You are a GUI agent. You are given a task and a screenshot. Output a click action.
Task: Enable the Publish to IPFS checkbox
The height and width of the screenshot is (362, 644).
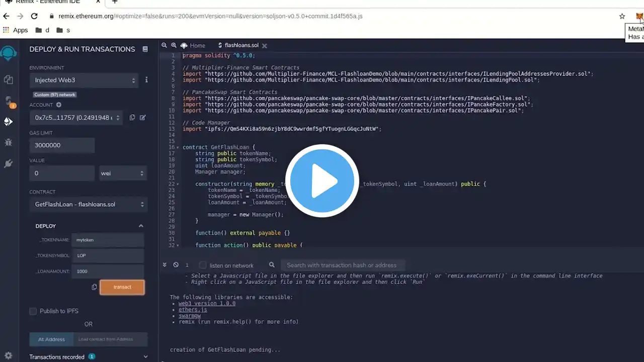[33, 311]
